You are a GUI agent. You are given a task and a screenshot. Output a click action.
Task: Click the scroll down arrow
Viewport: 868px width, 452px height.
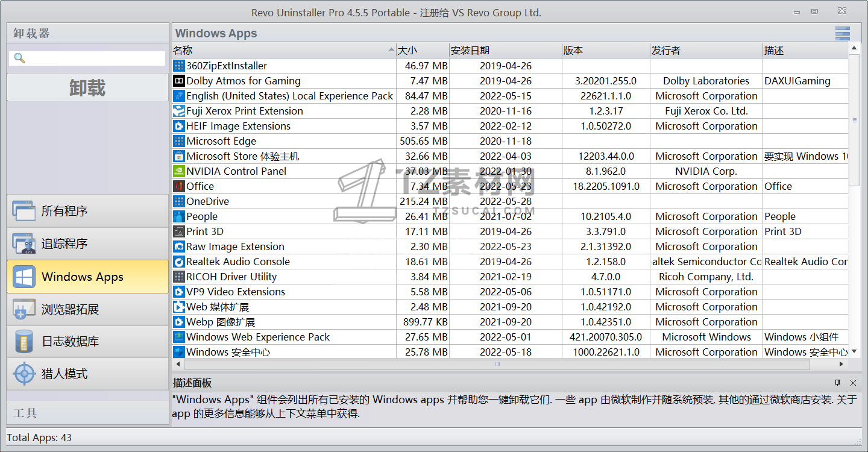[x=854, y=352]
